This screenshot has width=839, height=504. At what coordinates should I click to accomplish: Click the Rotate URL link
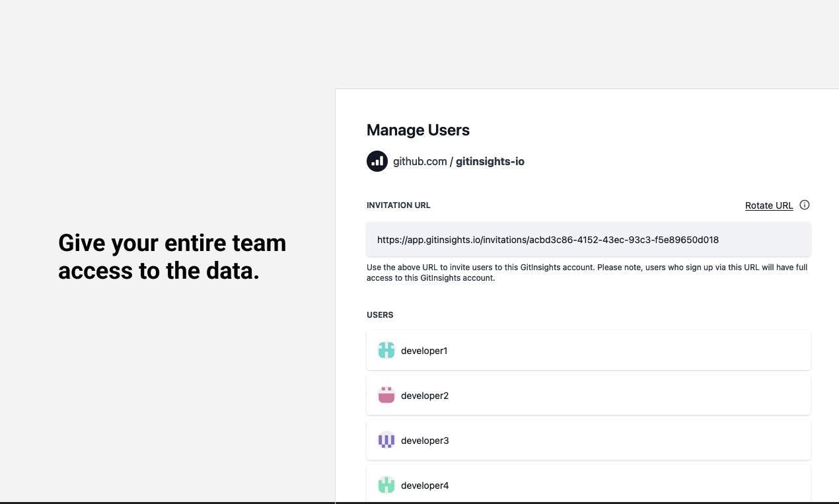click(x=769, y=205)
